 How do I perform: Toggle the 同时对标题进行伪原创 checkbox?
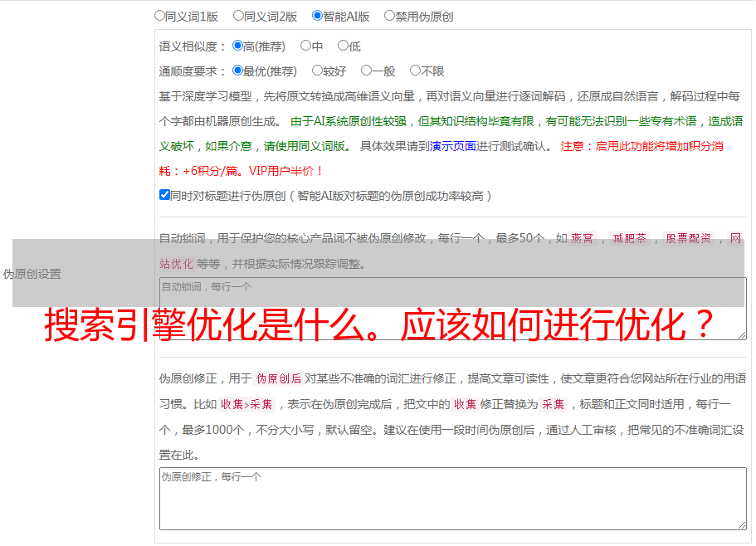coord(164,195)
